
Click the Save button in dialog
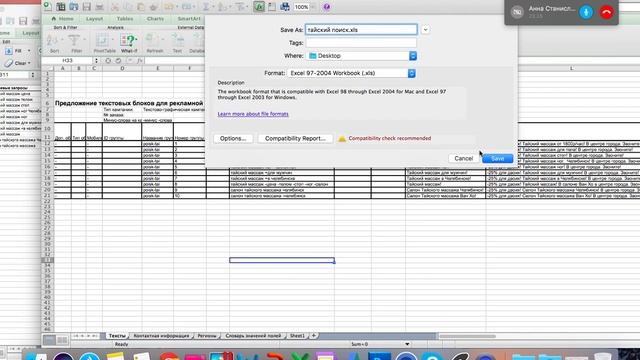(498, 158)
